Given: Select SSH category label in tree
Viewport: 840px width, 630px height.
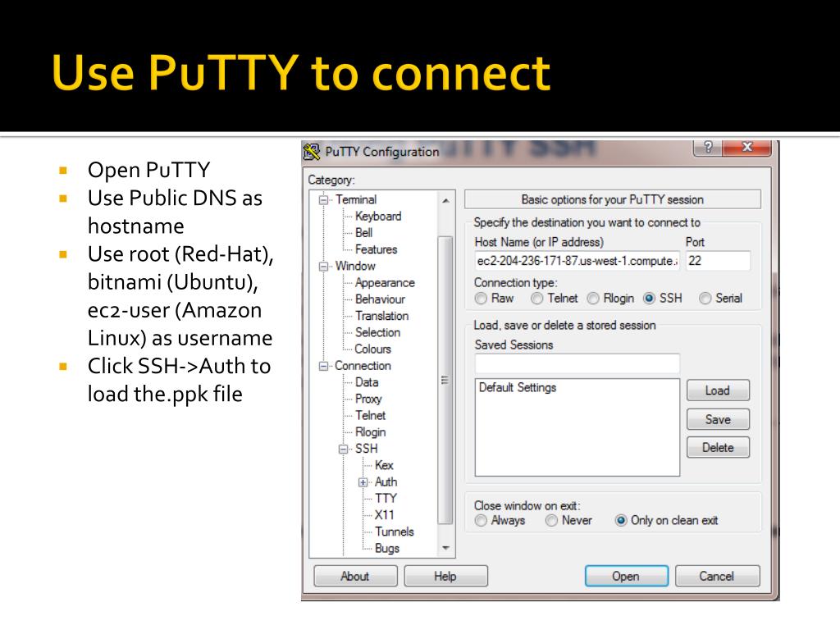Looking at the screenshot, I should pos(367,449).
